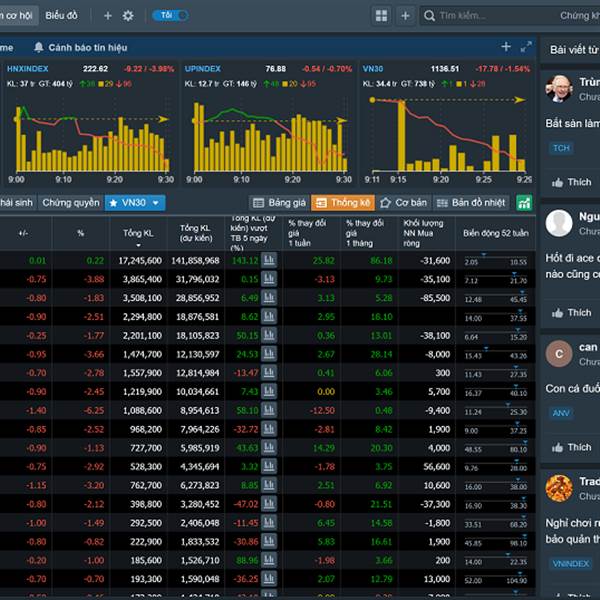Sort by Biến động 52 tuần header
The width and height of the screenshot is (600, 600).
click(x=496, y=233)
